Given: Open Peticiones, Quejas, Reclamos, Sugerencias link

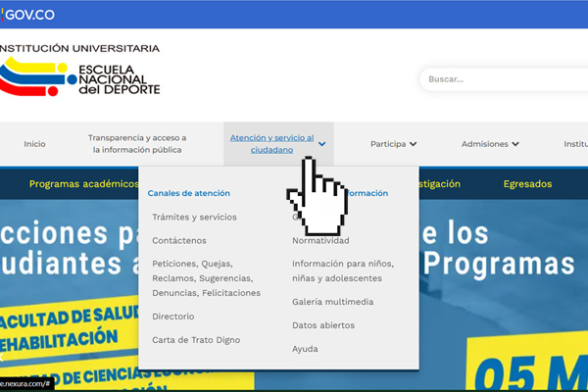Looking at the screenshot, I should pos(206,278).
